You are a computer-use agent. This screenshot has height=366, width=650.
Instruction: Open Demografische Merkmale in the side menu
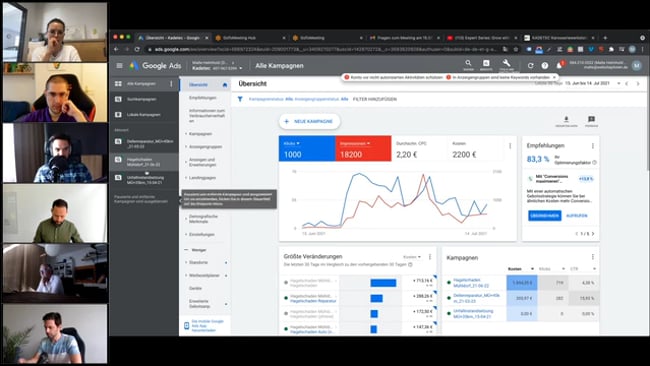(203, 219)
